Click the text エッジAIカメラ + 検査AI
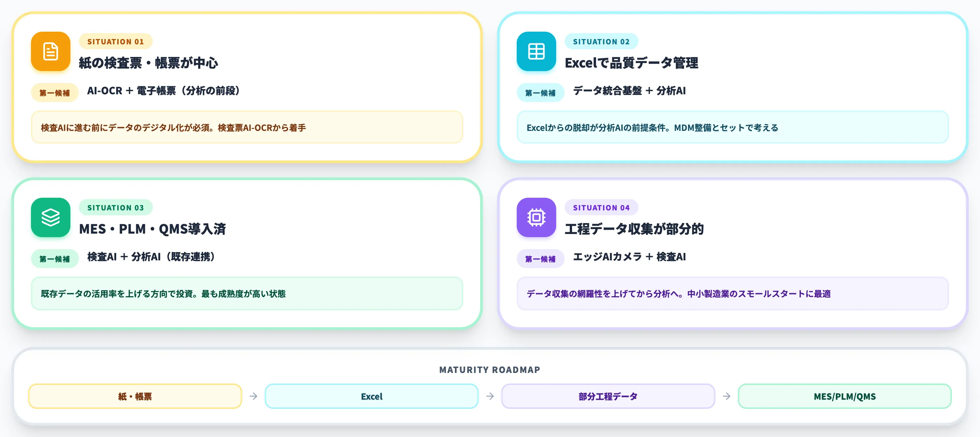 629,257
